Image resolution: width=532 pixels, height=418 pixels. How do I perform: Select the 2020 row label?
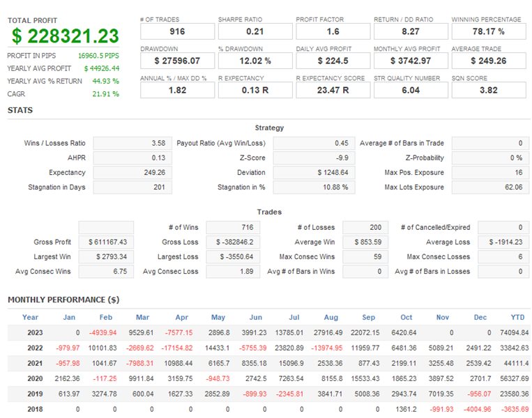click(x=35, y=378)
